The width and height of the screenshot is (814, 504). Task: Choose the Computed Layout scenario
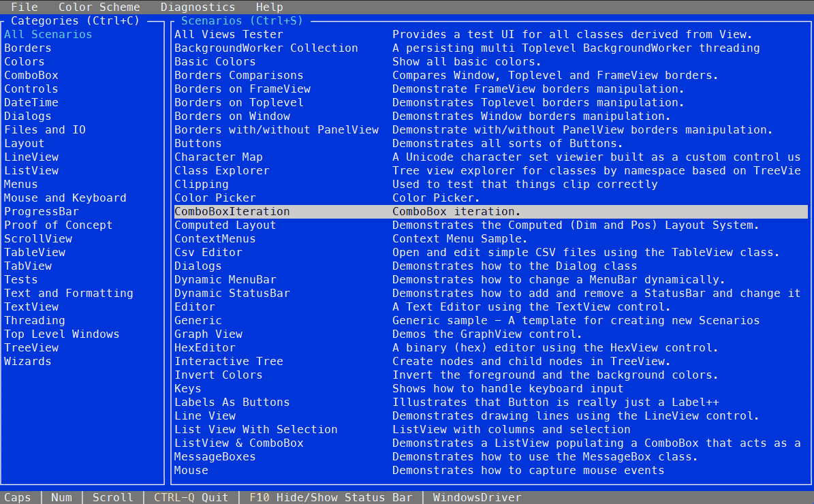(x=225, y=225)
